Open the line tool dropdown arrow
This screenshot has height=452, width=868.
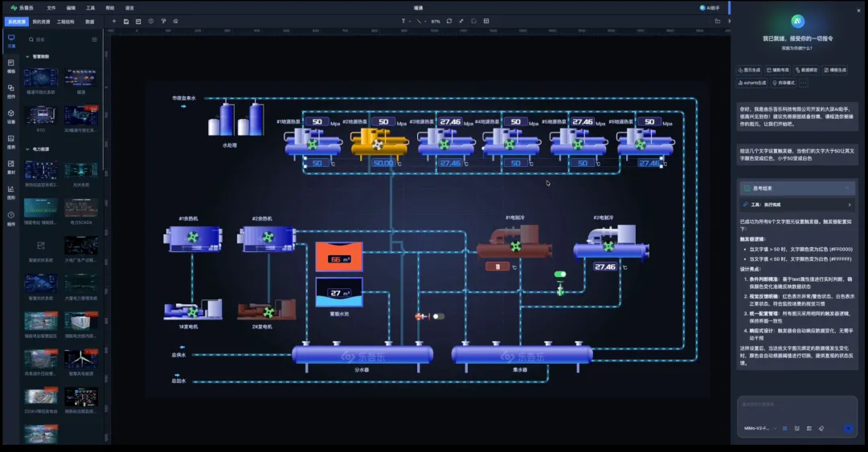click(x=425, y=21)
